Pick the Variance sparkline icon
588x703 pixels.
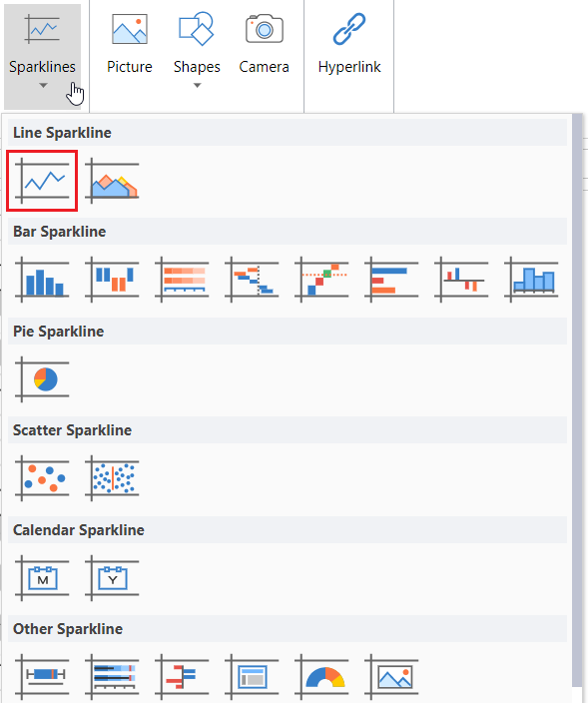461,280
